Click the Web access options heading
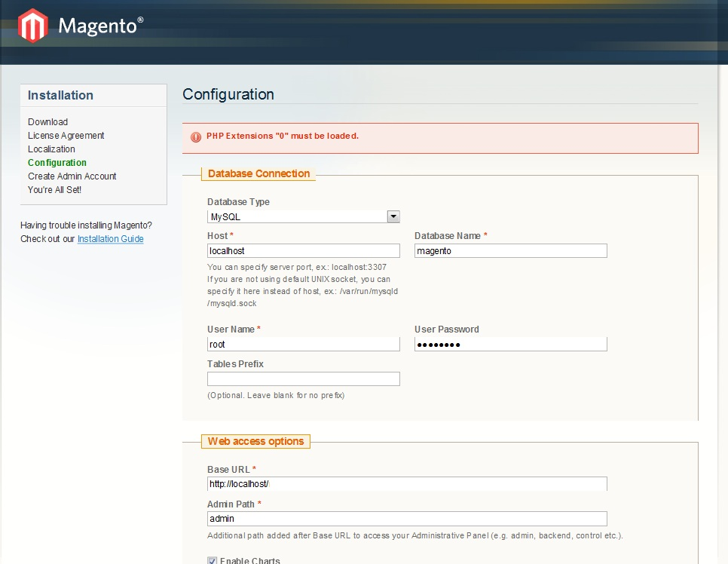 255,441
